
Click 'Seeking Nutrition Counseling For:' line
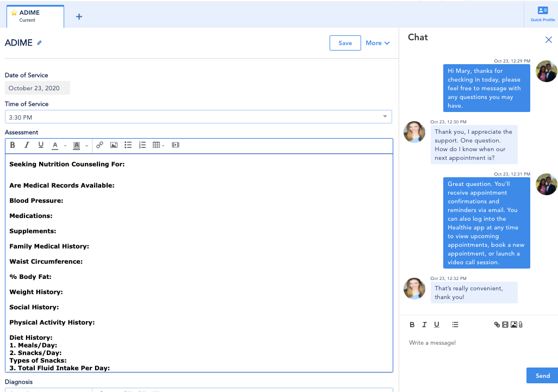click(67, 164)
